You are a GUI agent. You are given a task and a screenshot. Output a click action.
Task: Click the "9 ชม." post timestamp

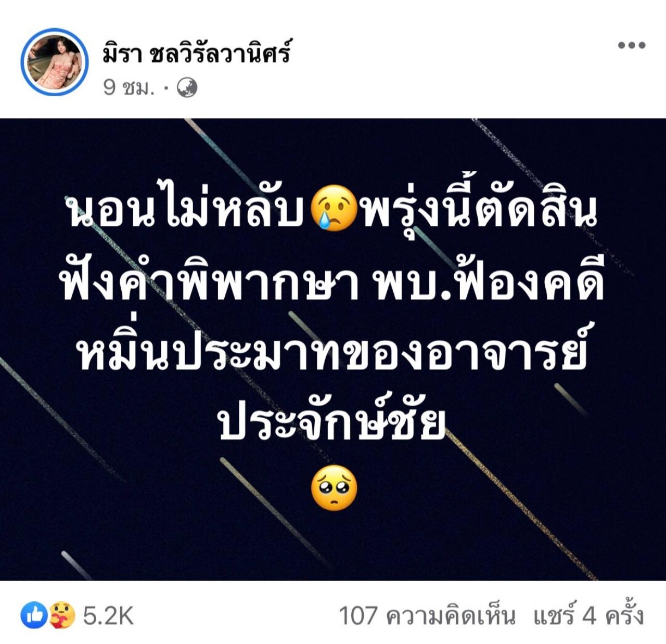point(129,87)
